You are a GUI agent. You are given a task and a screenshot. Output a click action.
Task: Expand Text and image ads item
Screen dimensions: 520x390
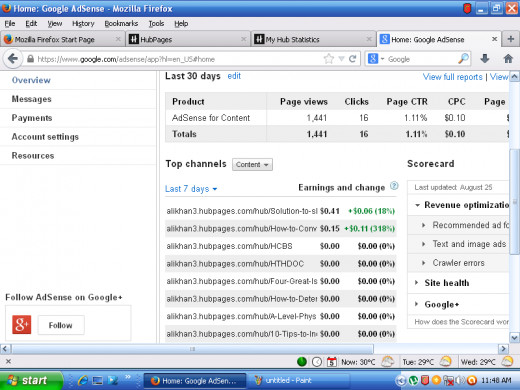coord(424,244)
